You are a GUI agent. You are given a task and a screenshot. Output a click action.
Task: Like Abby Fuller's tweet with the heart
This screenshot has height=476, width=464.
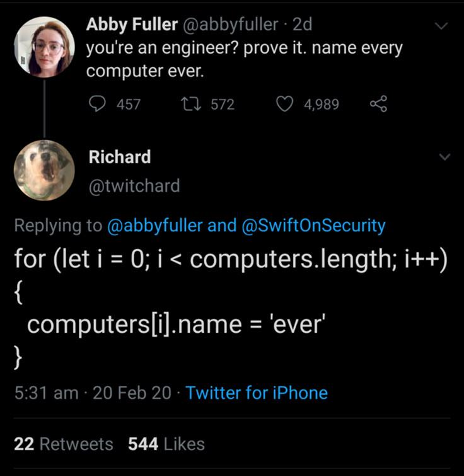click(x=286, y=104)
